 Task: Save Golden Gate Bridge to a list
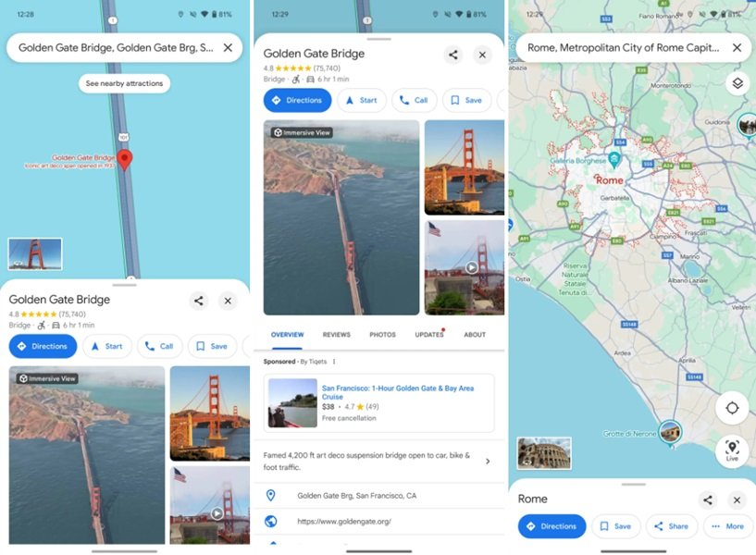466,100
